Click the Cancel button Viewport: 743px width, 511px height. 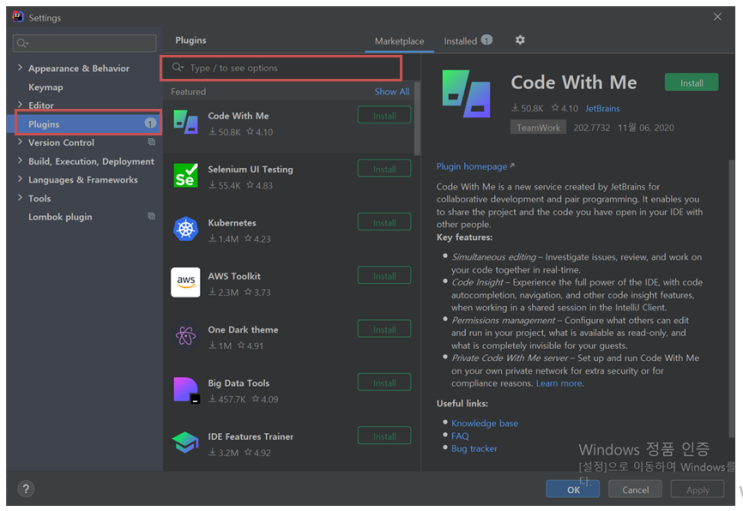[x=635, y=489]
